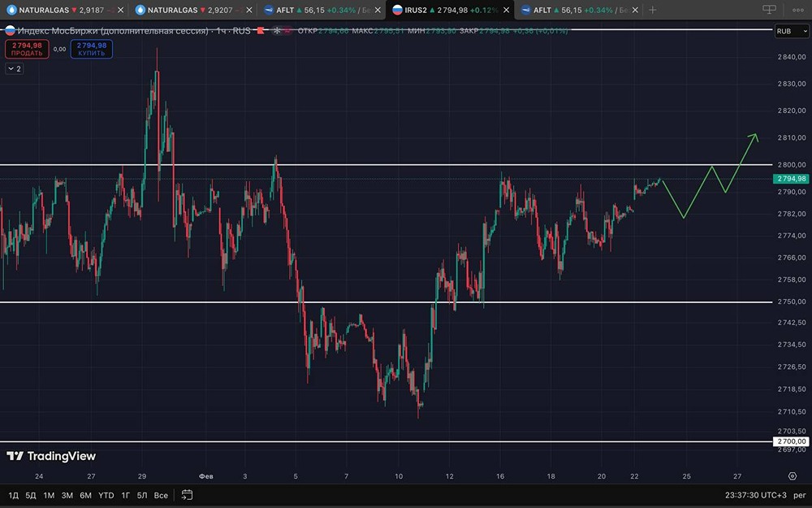Click the date 16 on time axis
The width and height of the screenshot is (812, 508).
[x=500, y=475]
